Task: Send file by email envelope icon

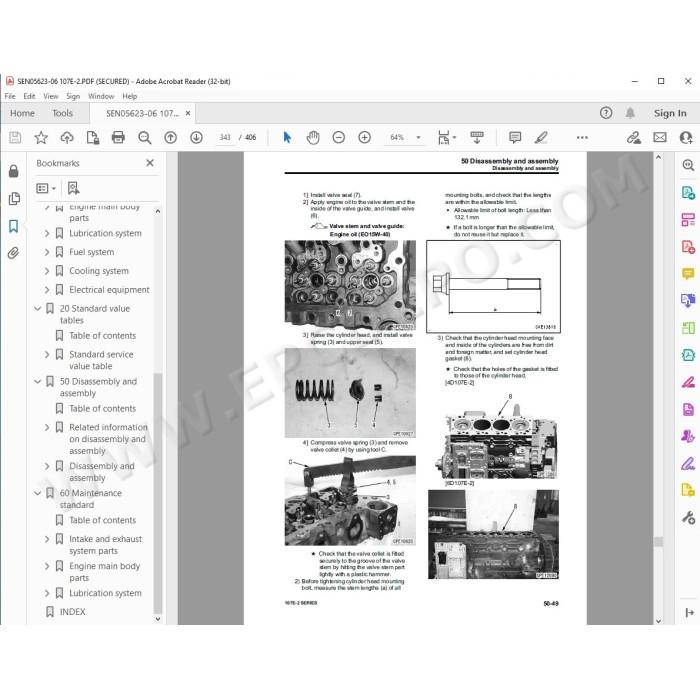Action: tap(660, 138)
